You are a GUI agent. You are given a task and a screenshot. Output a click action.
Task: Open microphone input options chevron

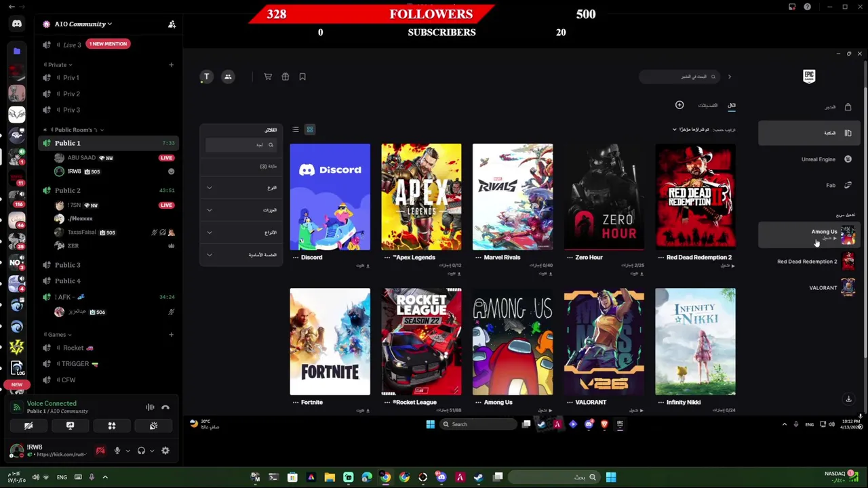click(x=127, y=451)
